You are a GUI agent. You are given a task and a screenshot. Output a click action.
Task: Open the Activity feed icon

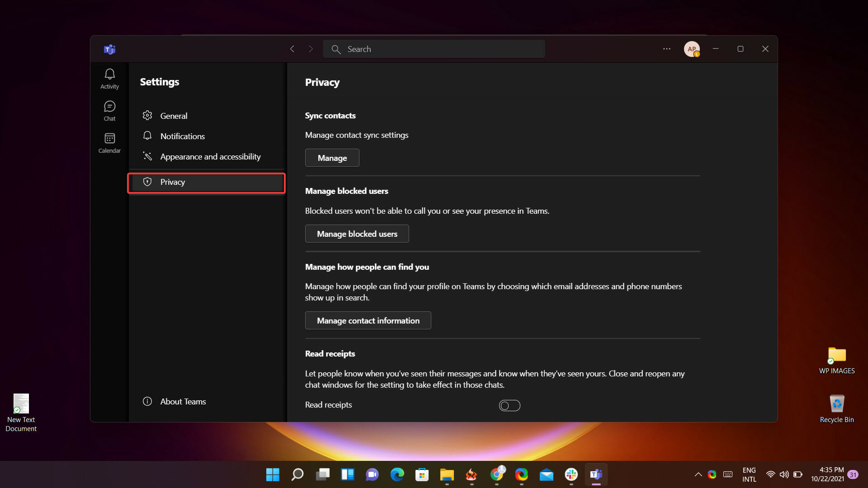(109, 79)
